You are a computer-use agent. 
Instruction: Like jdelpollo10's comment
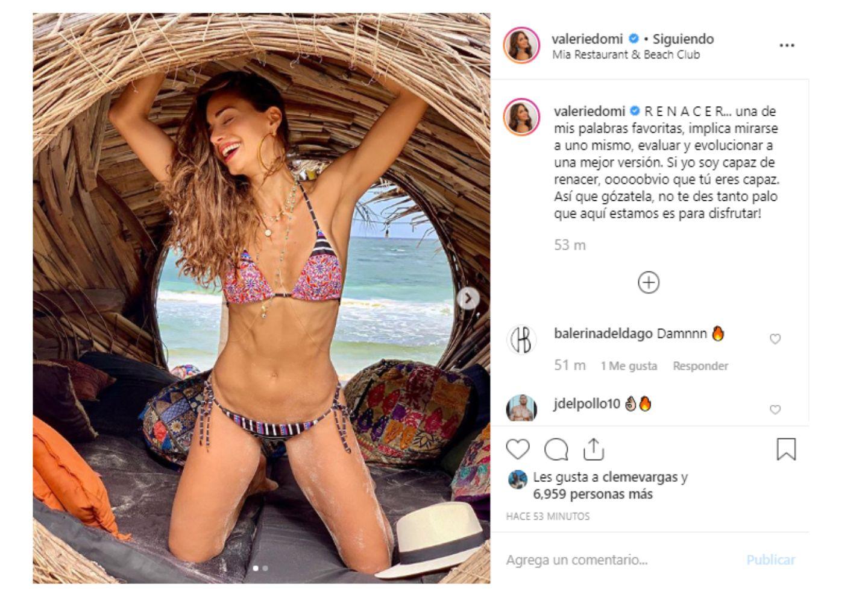(775, 409)
